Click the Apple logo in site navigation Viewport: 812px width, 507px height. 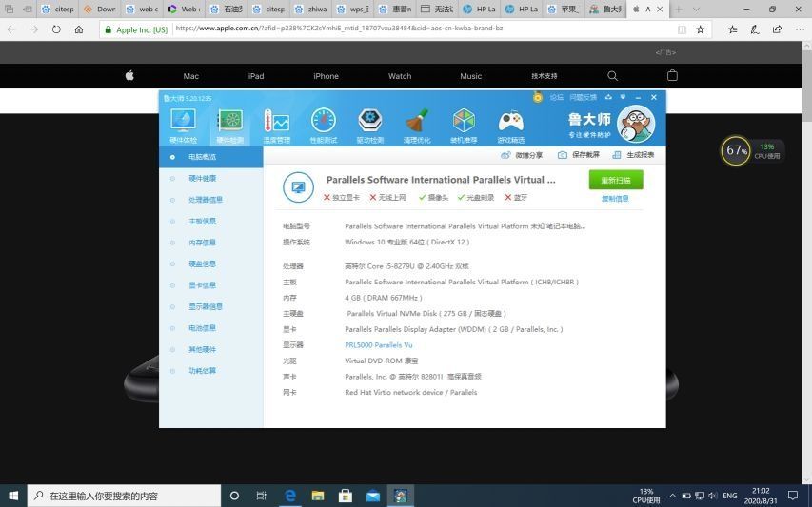coord(129,75)
